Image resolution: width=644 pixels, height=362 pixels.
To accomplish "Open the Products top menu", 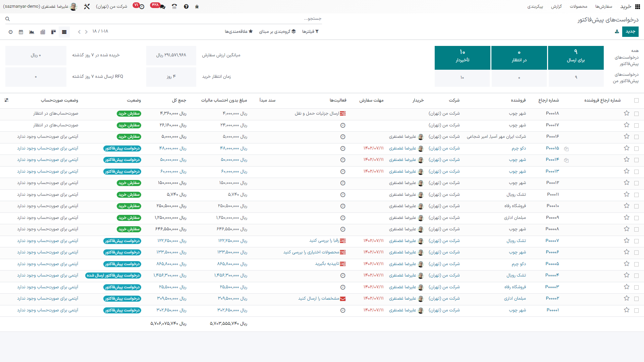I will tap(578, 6).
